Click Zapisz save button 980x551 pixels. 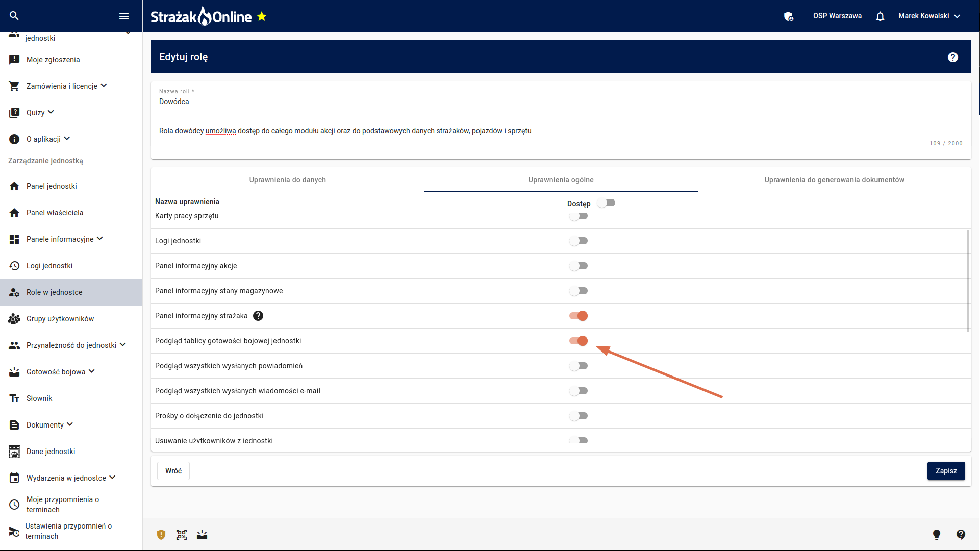click(946, 471)
